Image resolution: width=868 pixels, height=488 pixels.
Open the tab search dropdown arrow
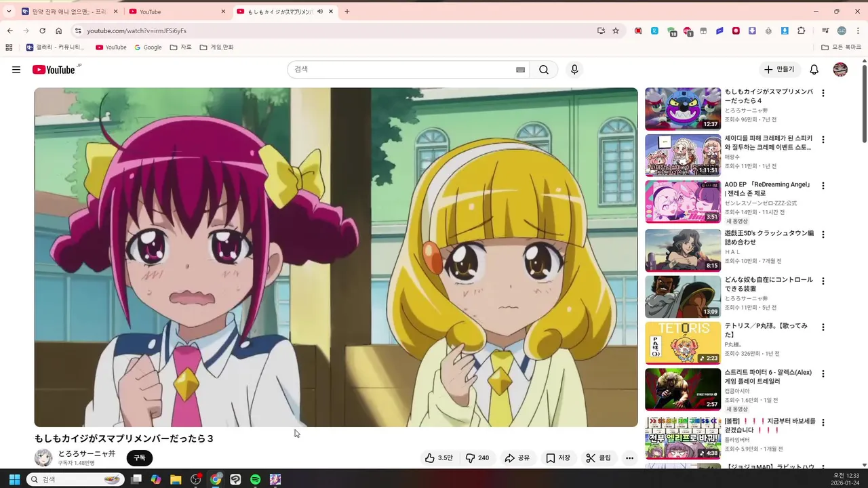coord(9,12)
